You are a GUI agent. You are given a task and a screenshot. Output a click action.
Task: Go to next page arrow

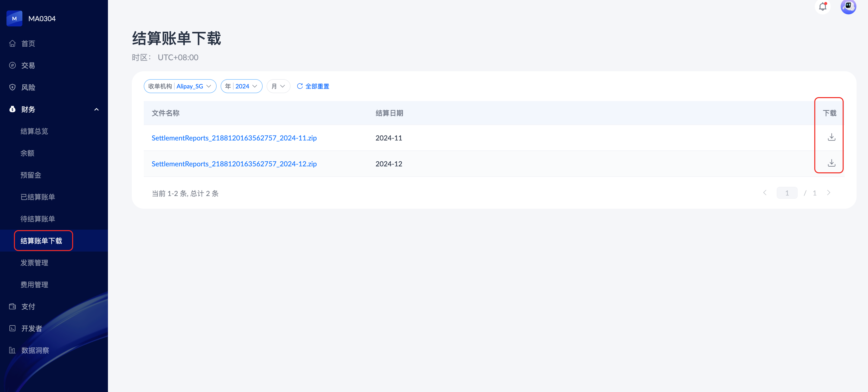pyautogui.click(x=828, y=193)
